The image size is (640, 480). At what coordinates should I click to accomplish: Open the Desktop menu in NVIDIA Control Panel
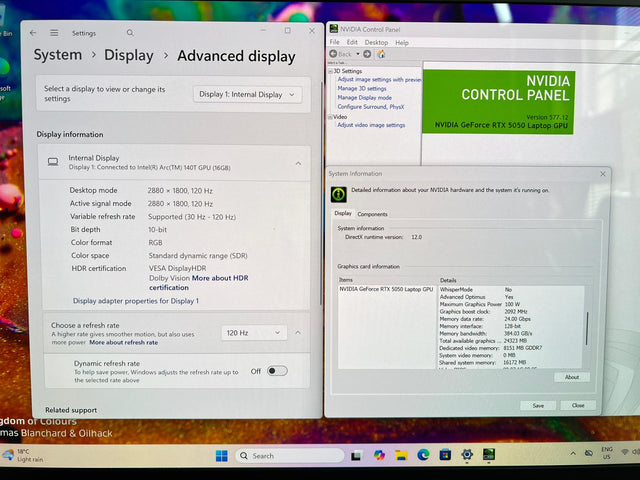tap(376, 42)
